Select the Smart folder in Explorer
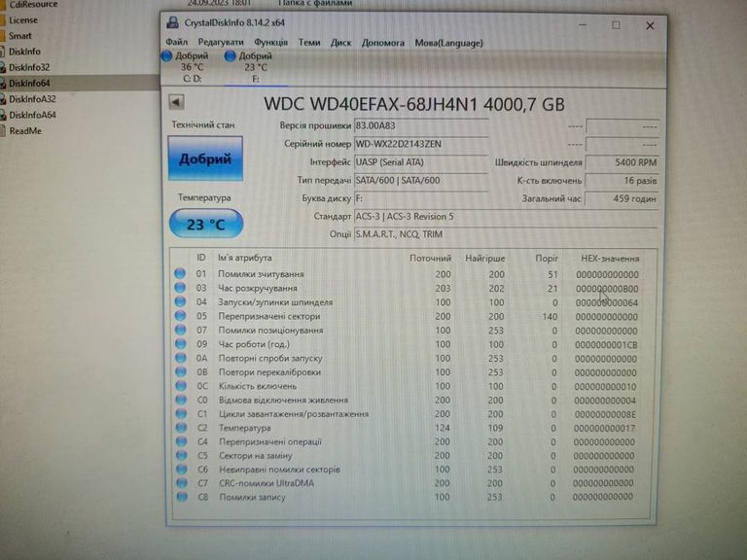The width and height of the screenshot is (747, 560). coord(19,36)
